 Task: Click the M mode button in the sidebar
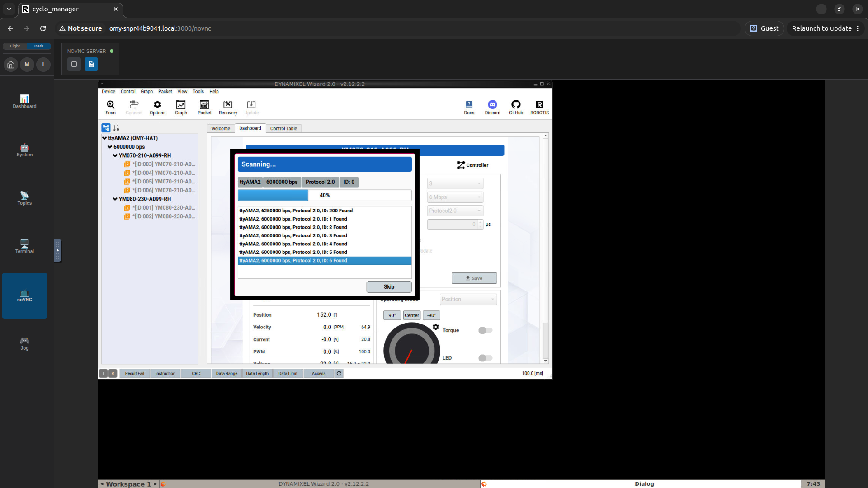point(27,65)
